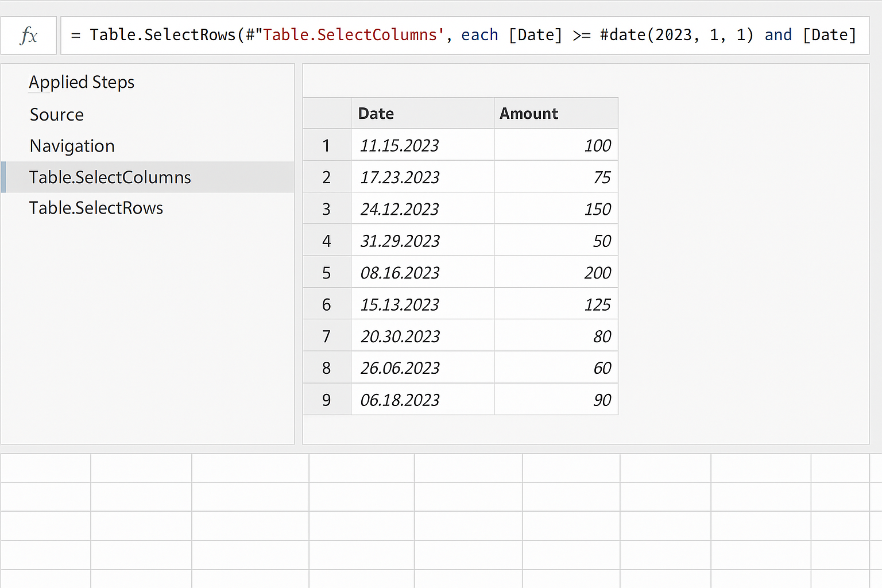Click the date cell 24.12.2023
Image resolution: width=882 pixels, height=588 pixels.
[x=422, y=208]
